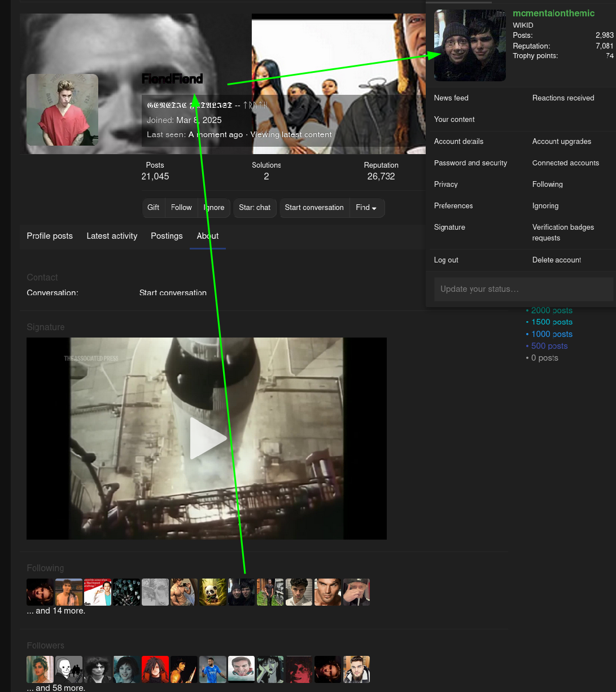Open Password and security settings
Image resolution: width=616 pixels, height=692 pixels.
(x=470, y=163)
